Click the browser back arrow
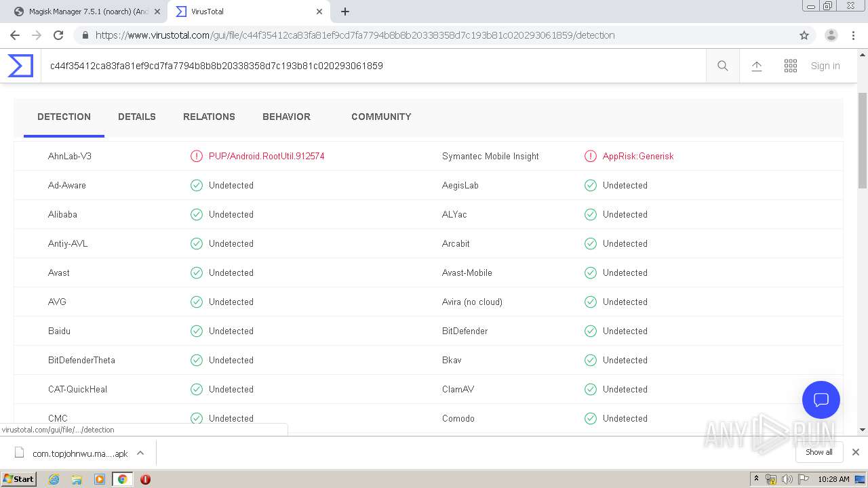The width and height of the screenshot is (868, 488). (15, 35)
